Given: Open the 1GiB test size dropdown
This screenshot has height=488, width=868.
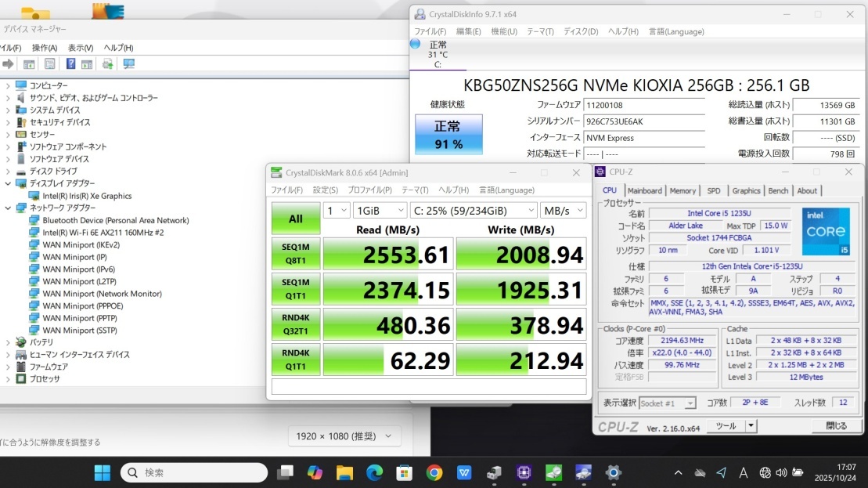Looking at the screenshot, I should pos(380,211).
